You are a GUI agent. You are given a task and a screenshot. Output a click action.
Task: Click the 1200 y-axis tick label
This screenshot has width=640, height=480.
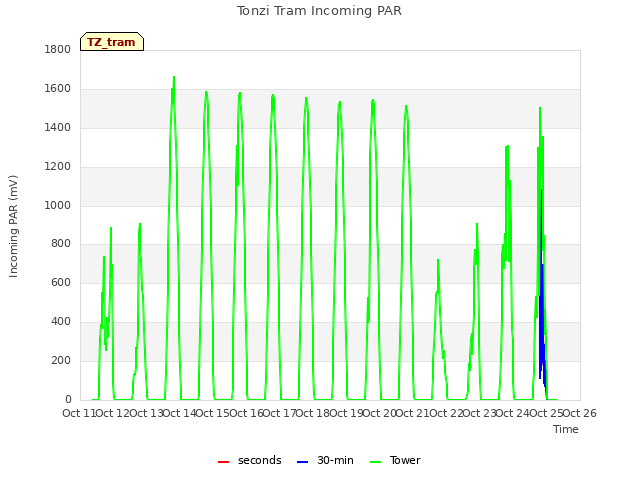(x=58, y=167)
